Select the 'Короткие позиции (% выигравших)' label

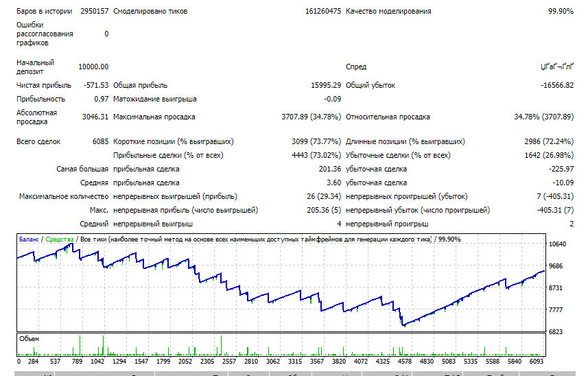174,141
